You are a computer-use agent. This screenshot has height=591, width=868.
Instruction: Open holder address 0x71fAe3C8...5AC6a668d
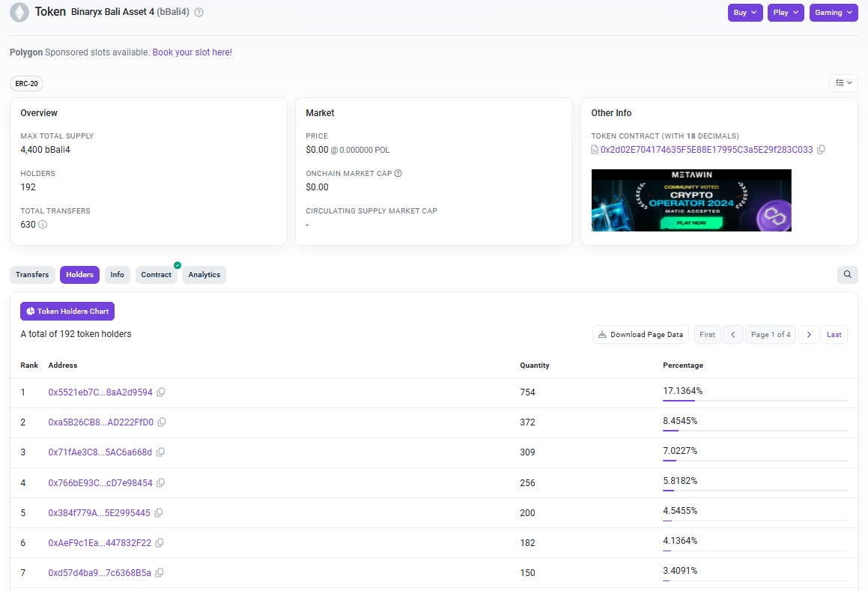(100, 452)
